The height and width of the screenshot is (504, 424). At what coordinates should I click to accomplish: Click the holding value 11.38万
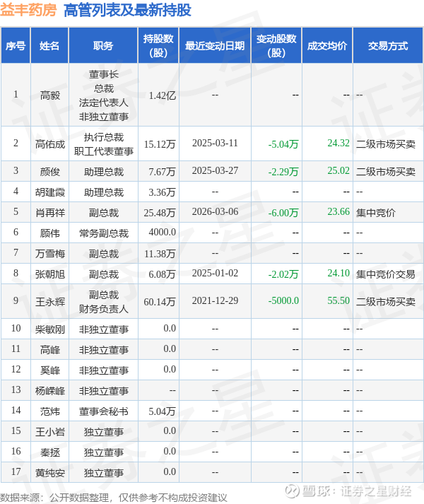pyautogui.click(x=160, y=254)
